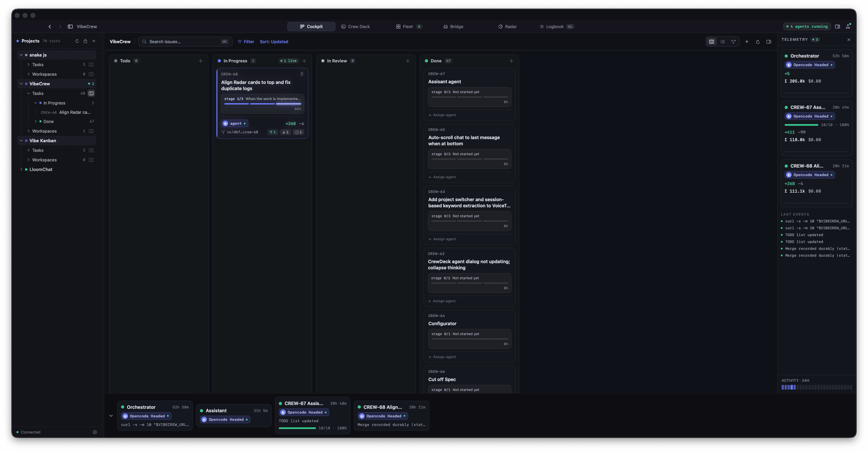Go back with the left arrow
This screenshot has height=452, width=868.
tap(50, 26)
